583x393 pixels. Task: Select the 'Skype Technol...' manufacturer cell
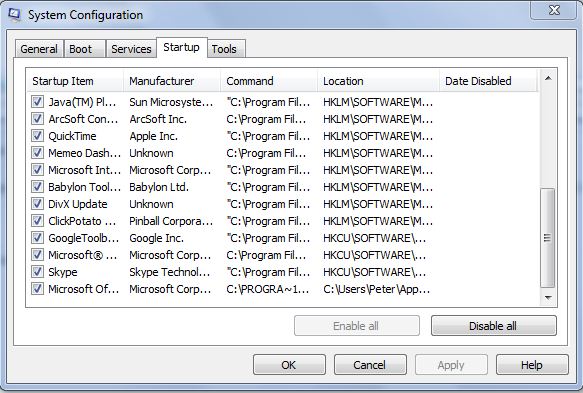coord(170,272)
